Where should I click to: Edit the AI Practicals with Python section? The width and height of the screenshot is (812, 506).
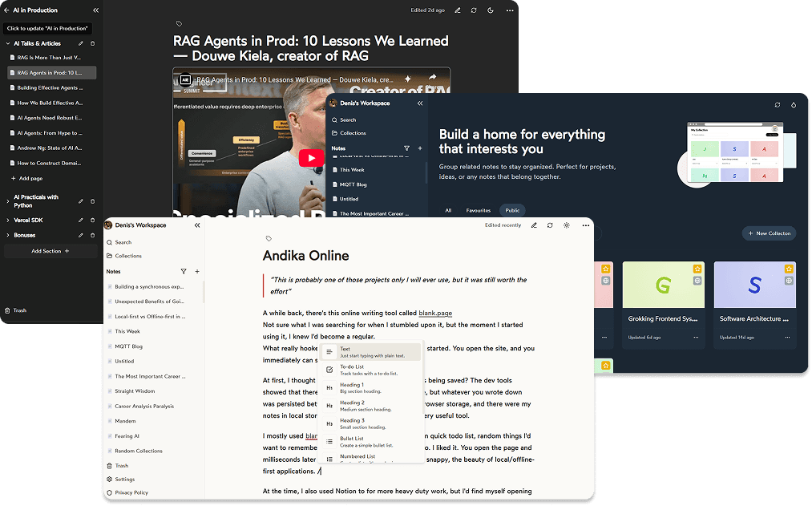[x=81, y=201]
